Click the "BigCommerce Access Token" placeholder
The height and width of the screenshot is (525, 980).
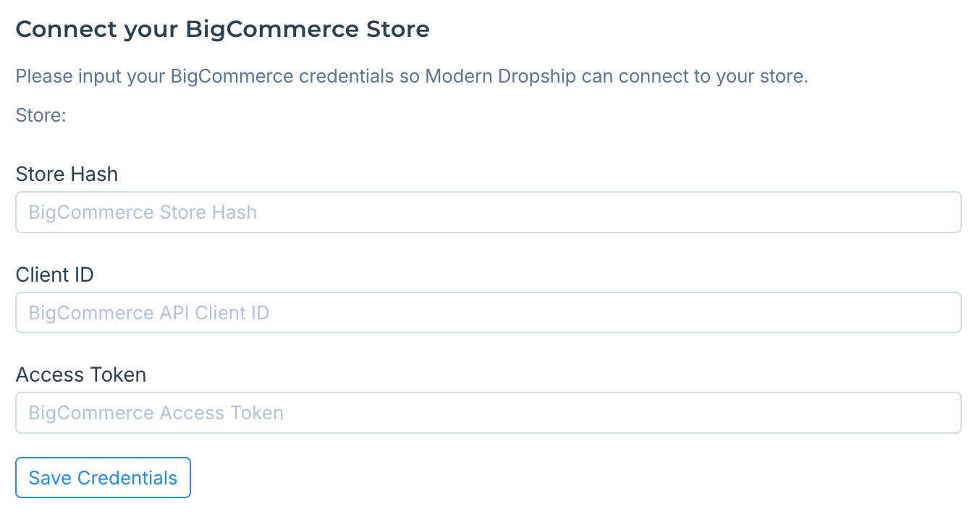pos(156,413)
